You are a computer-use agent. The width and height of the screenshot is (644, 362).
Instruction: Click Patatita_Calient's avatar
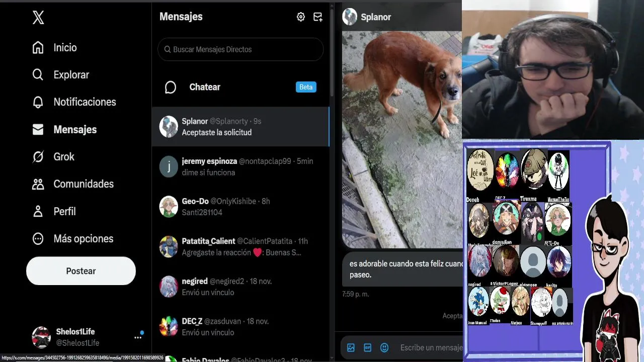(x=169, y=247)
